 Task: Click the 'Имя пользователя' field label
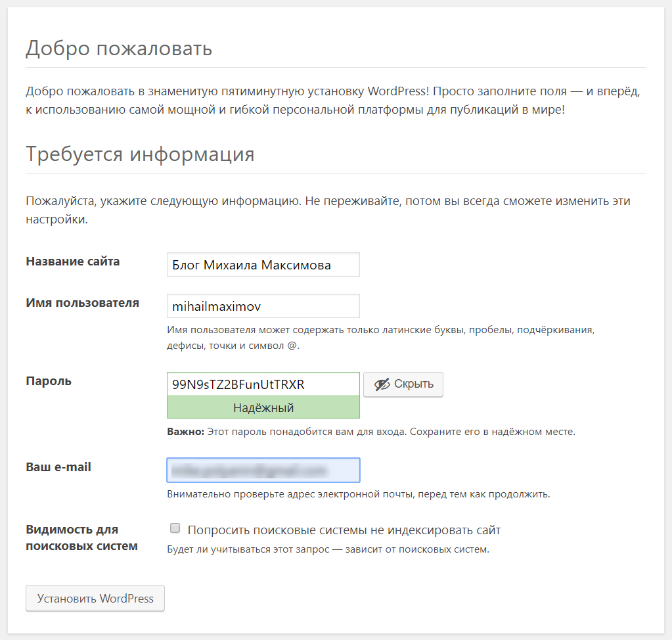pos(82,303)
